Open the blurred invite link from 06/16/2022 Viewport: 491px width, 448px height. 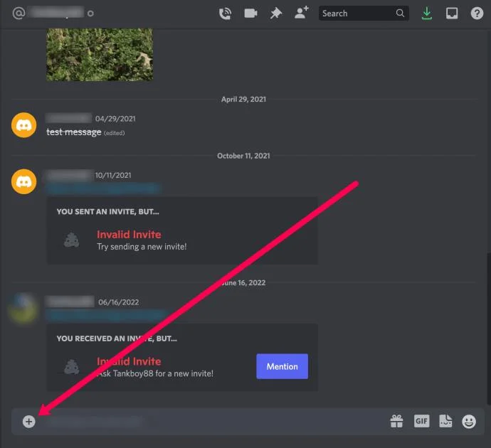[x=106, y=315]
